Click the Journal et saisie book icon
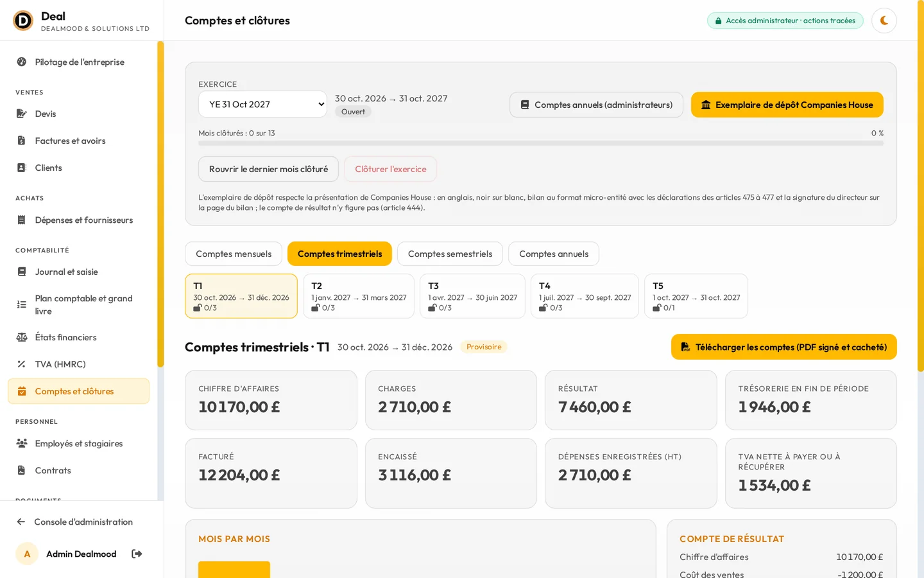 click(x=22, y=272)
